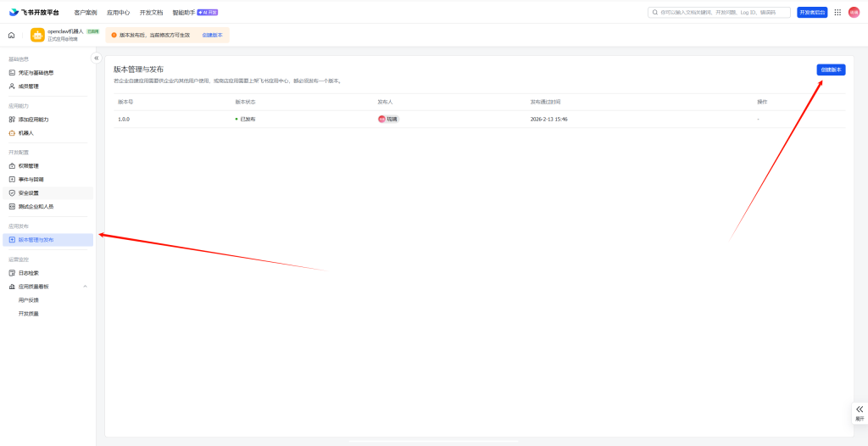
Task: Click the 发布人 column header
Action: pyautogui.click(x=386, y=102)
